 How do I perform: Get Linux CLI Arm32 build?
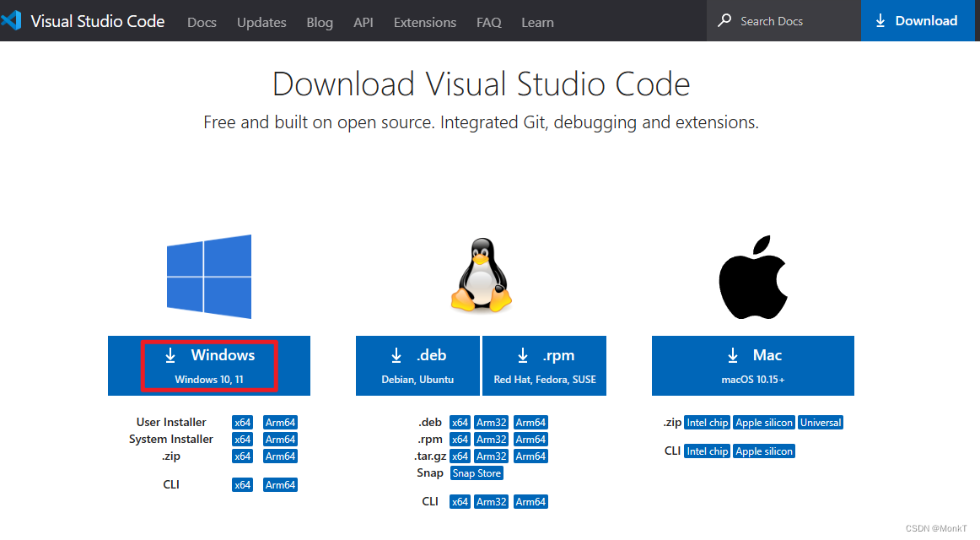[x=491, y=502]
